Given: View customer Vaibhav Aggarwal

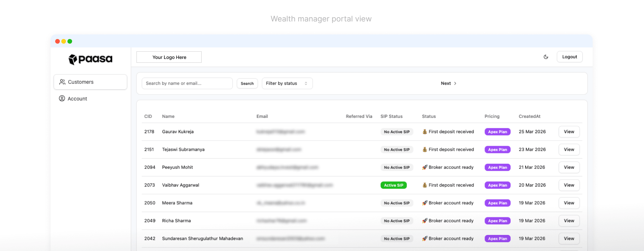Looking at the screenshot, I should pyautogui.click(x=569, y=185).
